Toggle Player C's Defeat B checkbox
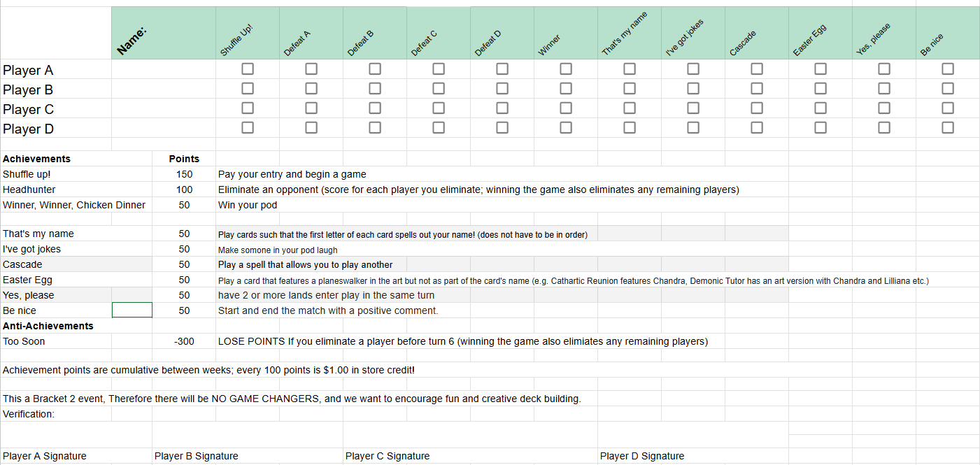Screen dimensions: 980x465 click(x=375, y=108)
